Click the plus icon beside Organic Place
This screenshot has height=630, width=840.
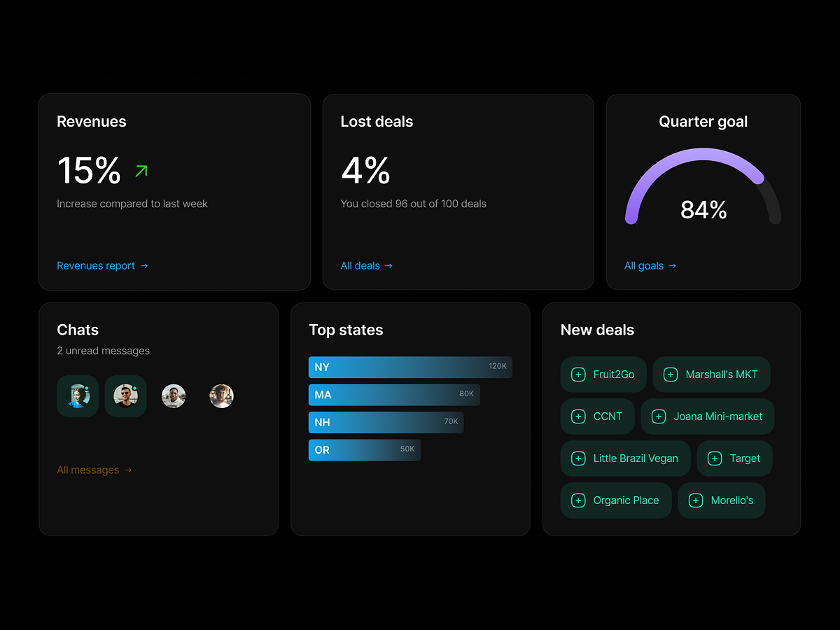coord(577,500)
